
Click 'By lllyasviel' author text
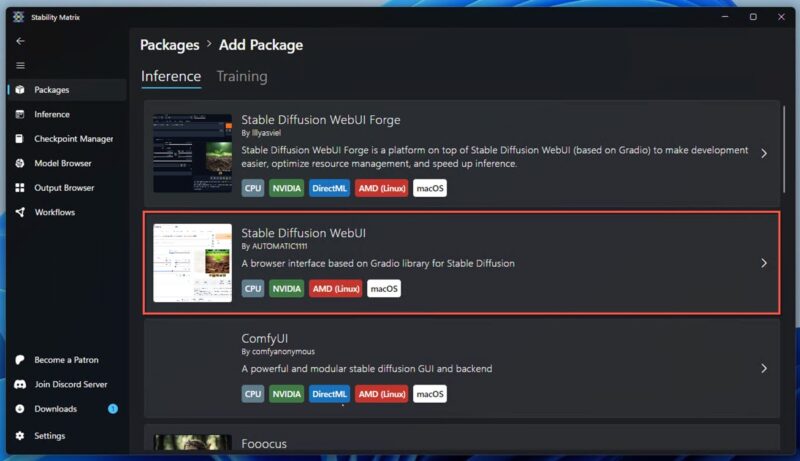pyautogui.click(x=261, y=133)
